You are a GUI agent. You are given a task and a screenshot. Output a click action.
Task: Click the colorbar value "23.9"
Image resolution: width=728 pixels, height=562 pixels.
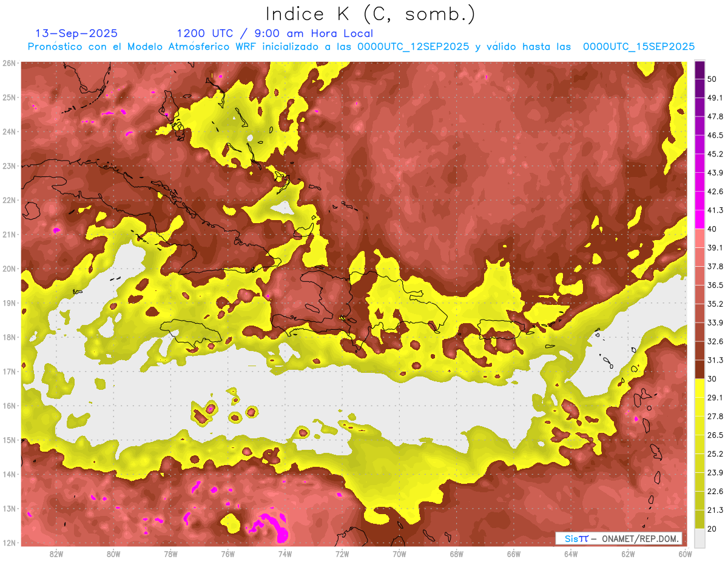715,473
